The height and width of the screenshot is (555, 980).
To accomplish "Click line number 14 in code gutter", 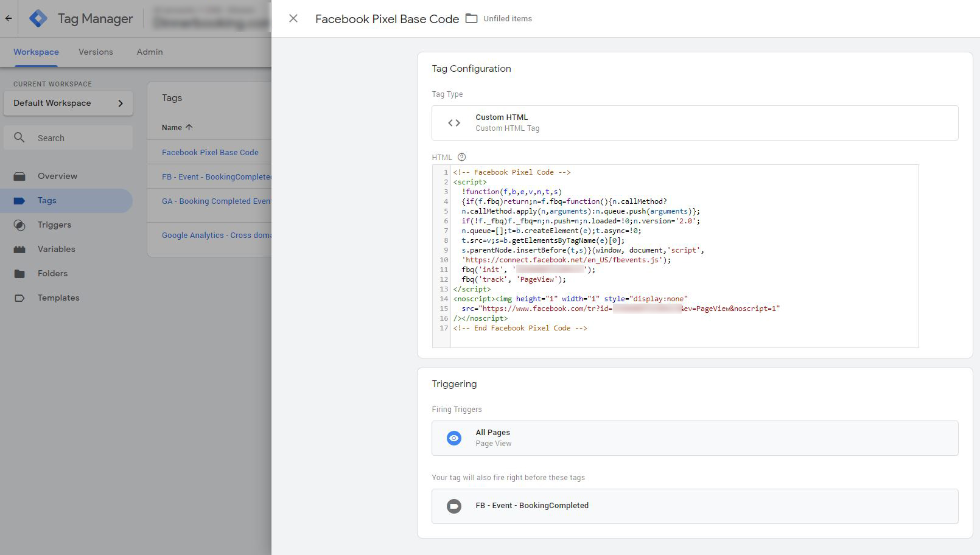I will [444, 299].
